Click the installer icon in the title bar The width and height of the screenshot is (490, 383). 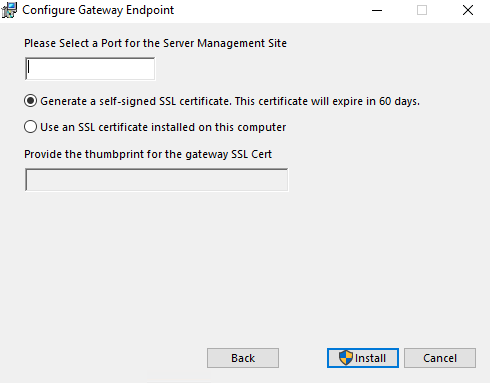9,10
